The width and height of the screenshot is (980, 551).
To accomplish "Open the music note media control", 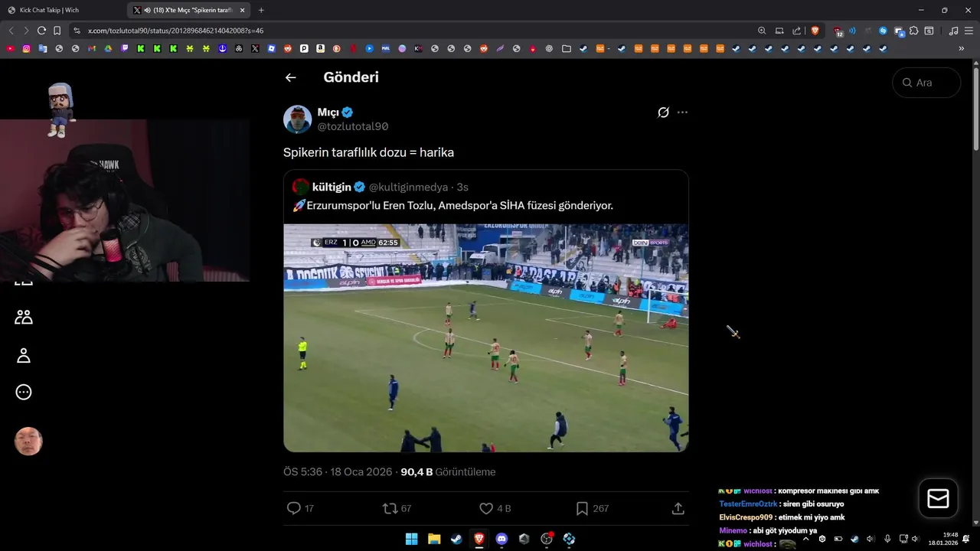I will [x=953, y=31].
